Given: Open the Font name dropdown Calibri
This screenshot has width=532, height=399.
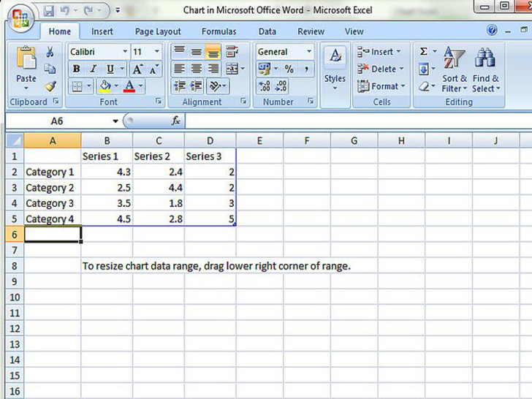Looking at the screenshot, I should point(125,52).
